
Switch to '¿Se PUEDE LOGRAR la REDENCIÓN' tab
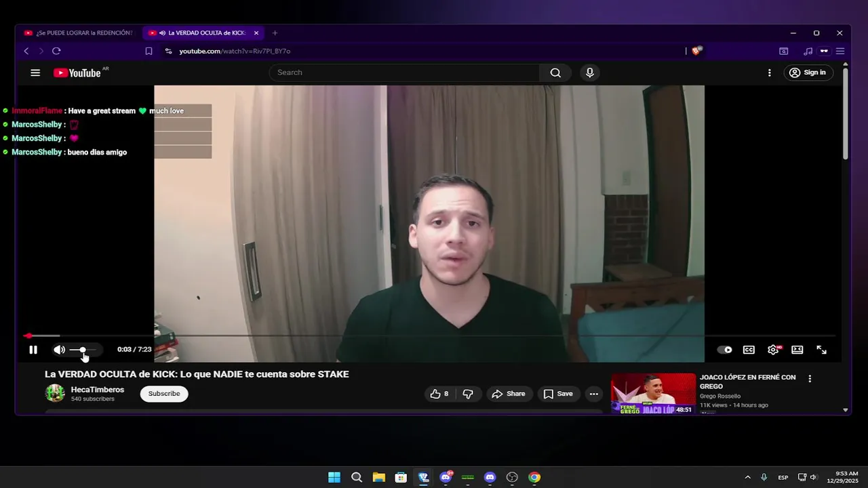(x=79, y=33)
